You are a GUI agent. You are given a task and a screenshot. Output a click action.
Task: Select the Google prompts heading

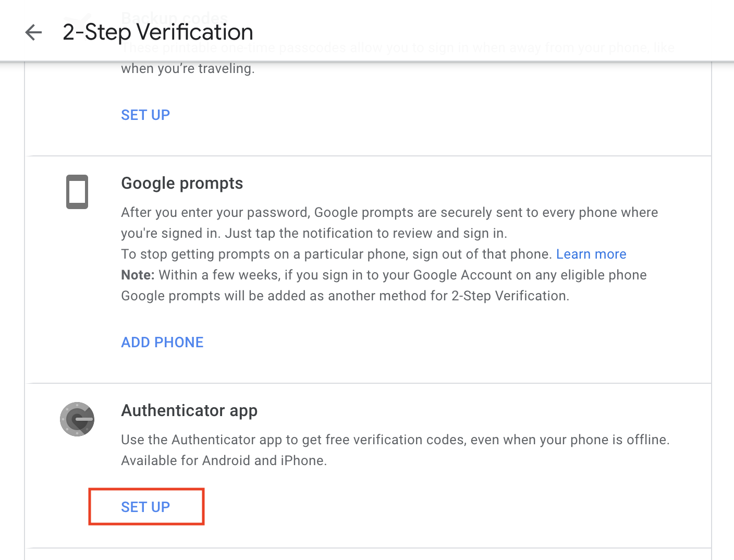pos(182,184)
